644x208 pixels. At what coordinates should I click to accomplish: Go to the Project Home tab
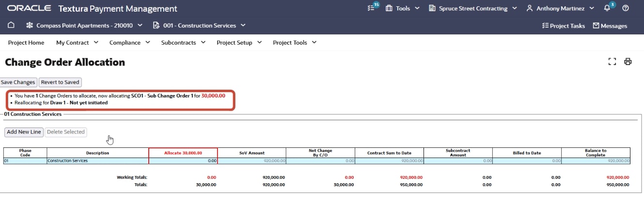pos(26,43)
